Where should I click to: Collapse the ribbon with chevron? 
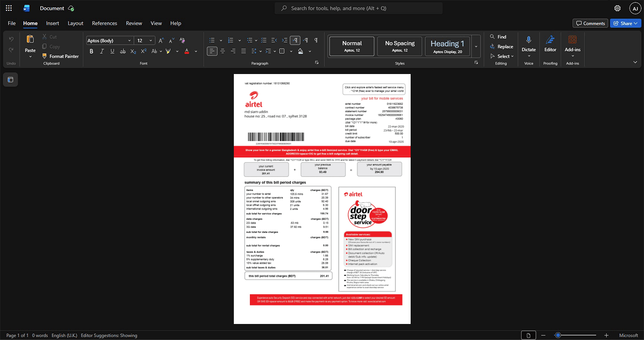tap(635, 62)
